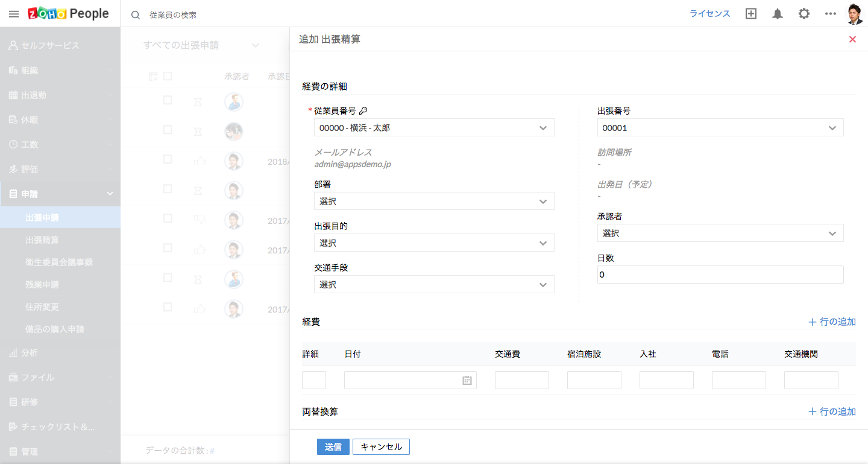Viewport: 868px width, 464px height.
Task: Expand the 交通手段 dropdown
Action: pos(434,284)
